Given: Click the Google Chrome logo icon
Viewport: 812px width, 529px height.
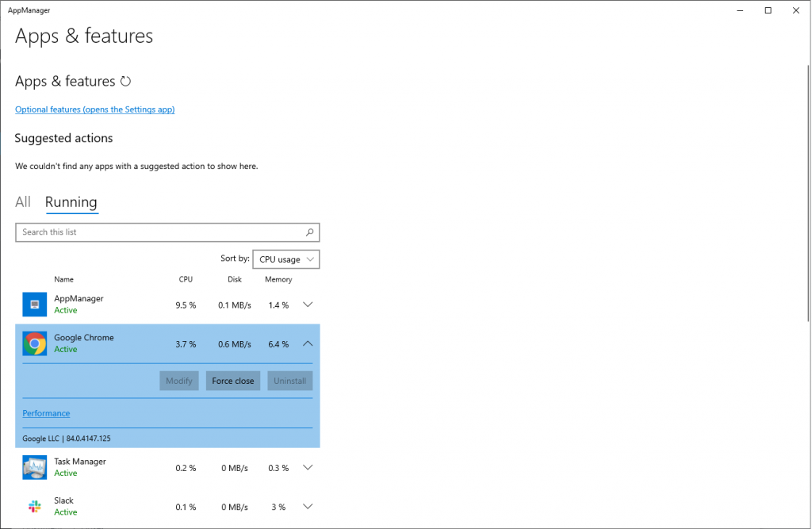Looking at the screenshot, I should click(35, 343).
